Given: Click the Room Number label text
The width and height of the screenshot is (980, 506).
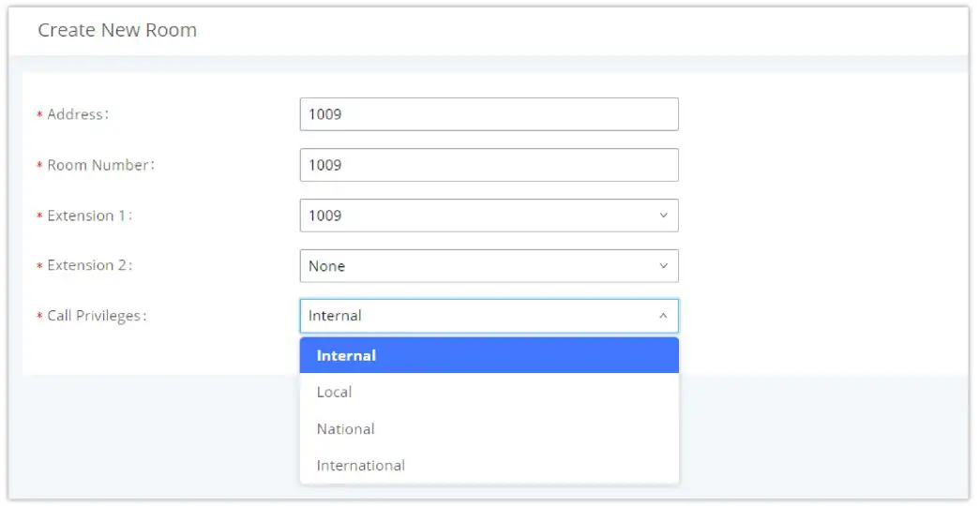Looking at the screenshot, I should 100,165.
